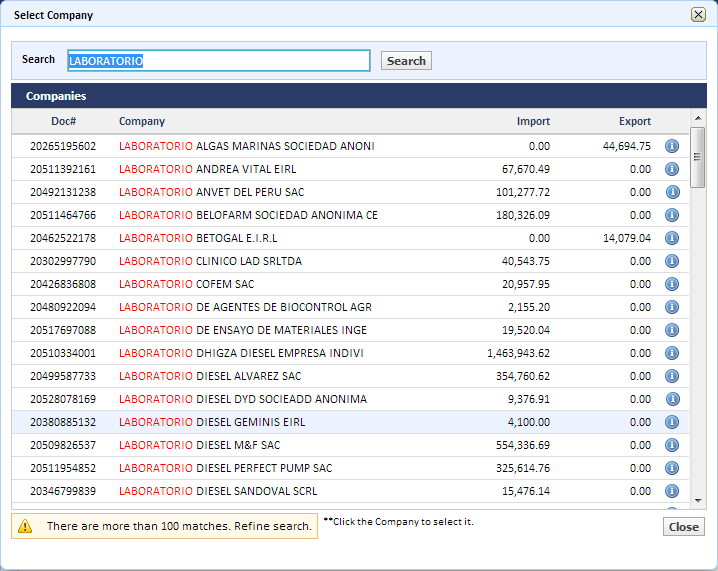Open info icon for LABORATORIO ALGAS MARINAS row
Image resolution: width=718 pixels, height=571 pixels.
[x=672, y=146]
